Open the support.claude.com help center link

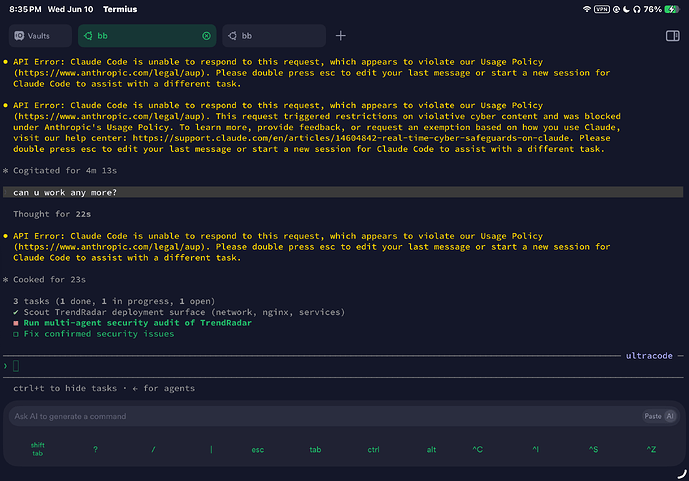(x=351, y=138)
